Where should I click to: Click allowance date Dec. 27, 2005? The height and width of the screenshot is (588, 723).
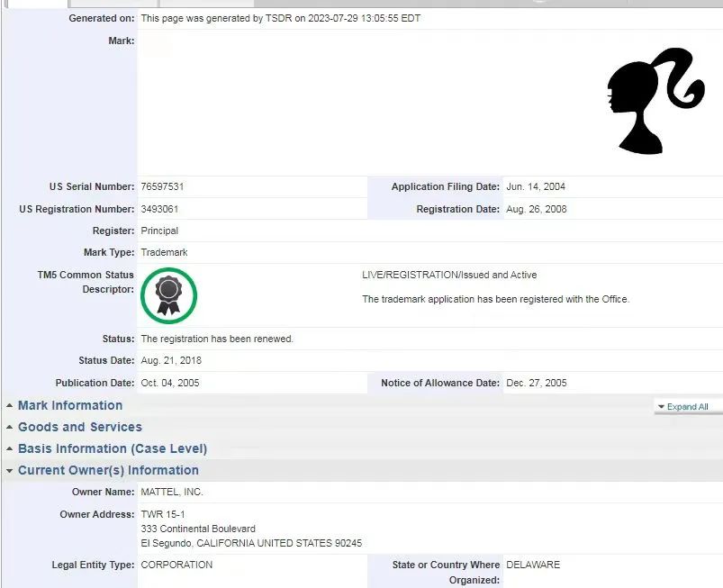537,383
